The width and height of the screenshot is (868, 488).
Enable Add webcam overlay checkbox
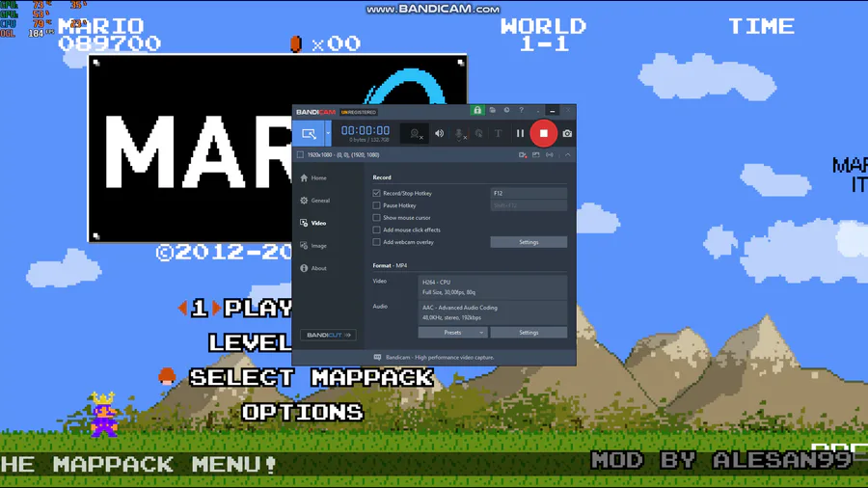pos(376,242)
